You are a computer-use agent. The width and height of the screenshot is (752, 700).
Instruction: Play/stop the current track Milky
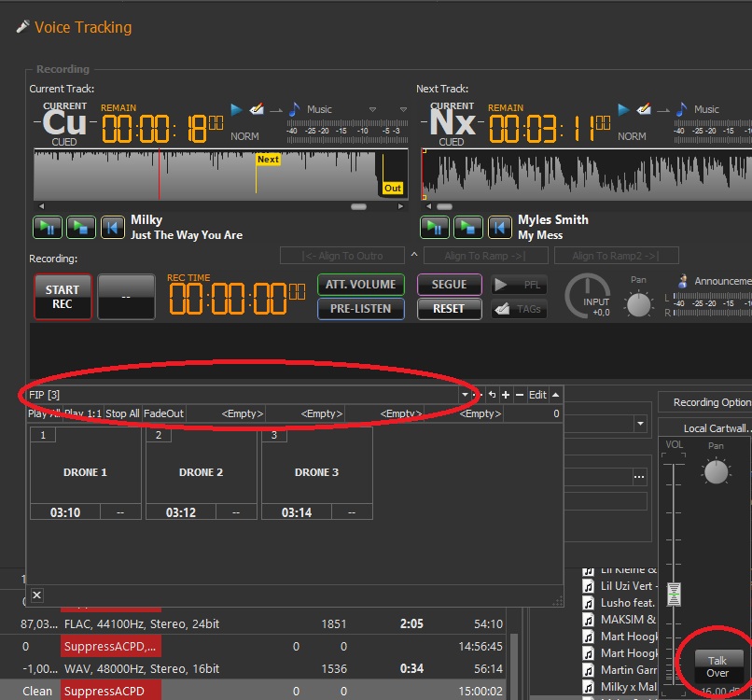81,227
